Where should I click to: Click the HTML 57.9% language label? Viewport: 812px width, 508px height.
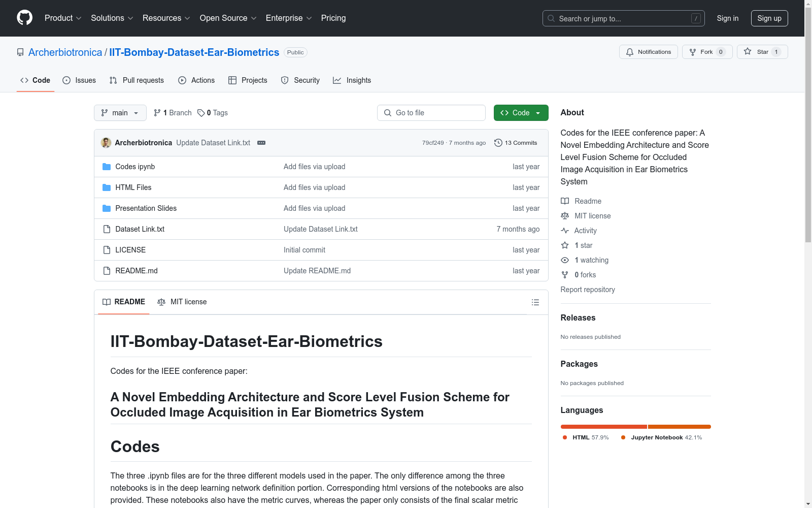586,437
